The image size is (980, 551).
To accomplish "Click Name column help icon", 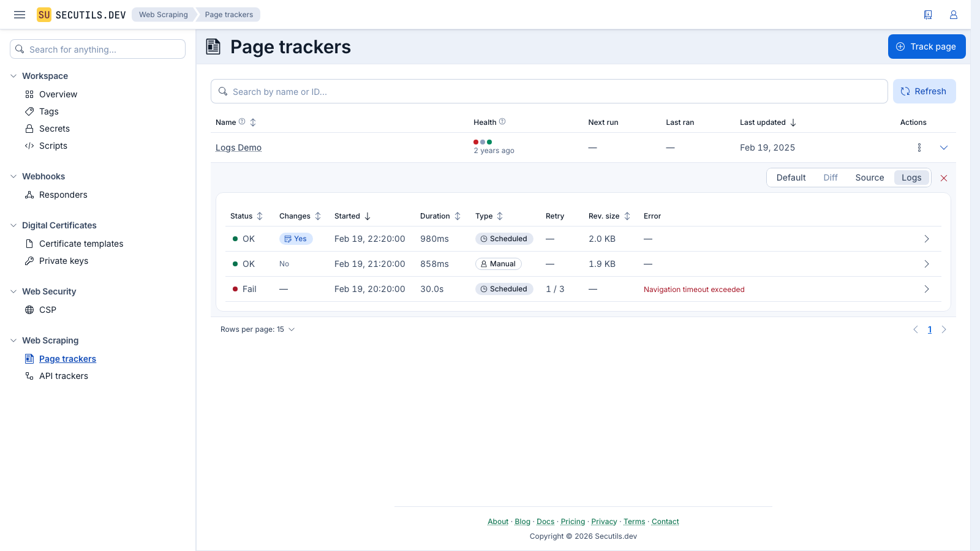I will [242, 122].
